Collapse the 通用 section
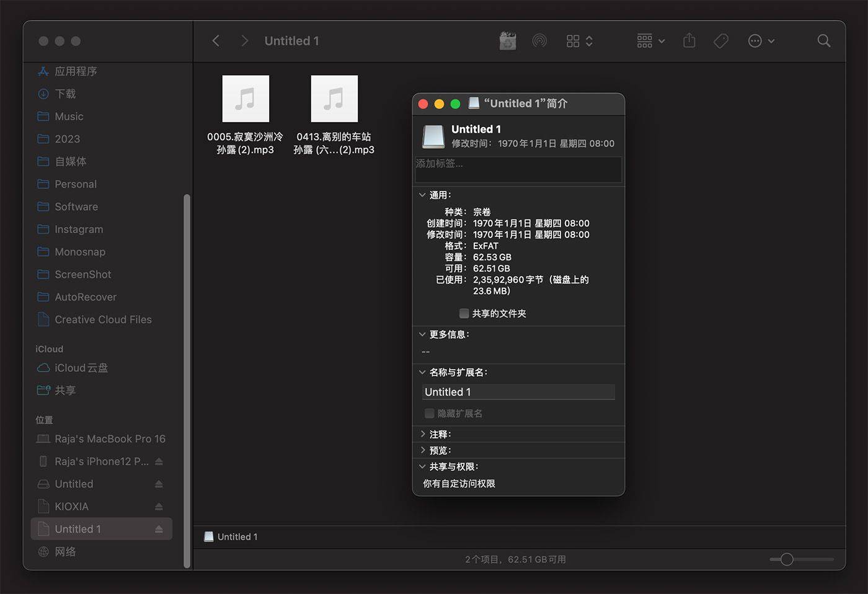The height and width of the screenshot is (594, 868). (422, 195)
